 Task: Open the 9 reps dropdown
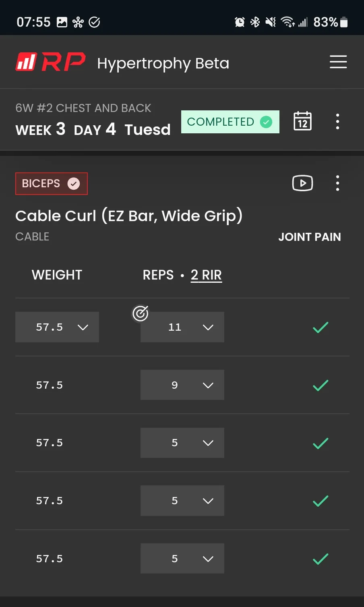pyautogui.click(x=182, y=385)
